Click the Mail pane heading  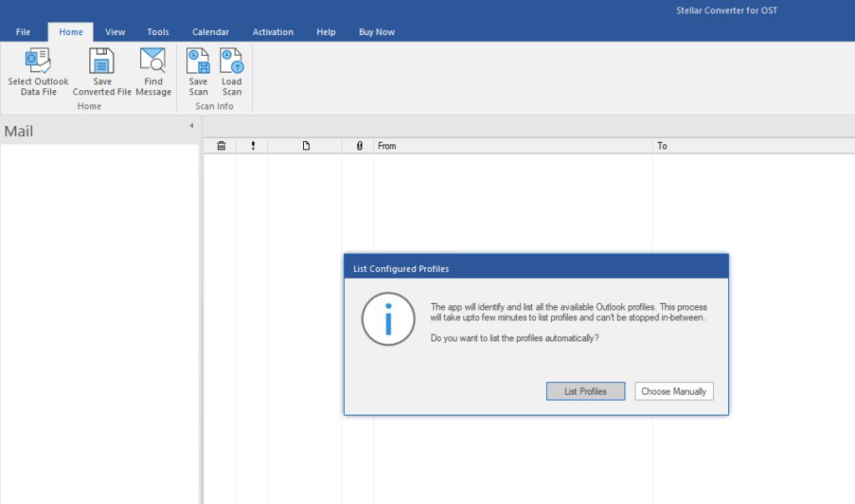pyautogui.click(x=18, y=131)
